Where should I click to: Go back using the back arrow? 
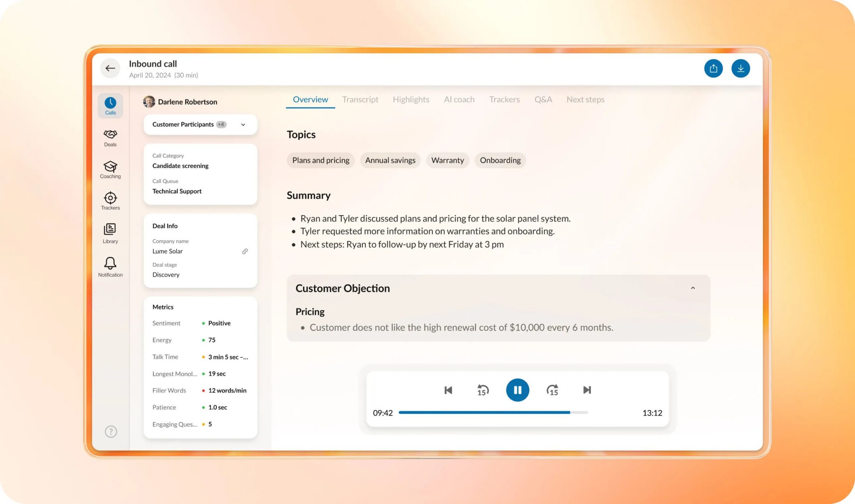(110, 68)
